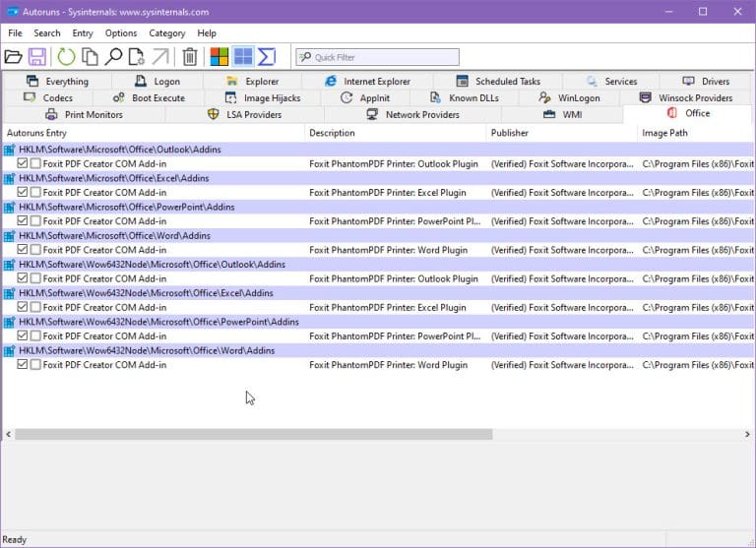Toggle the colorful Microsoft logo filter icon

coord(220,57)
